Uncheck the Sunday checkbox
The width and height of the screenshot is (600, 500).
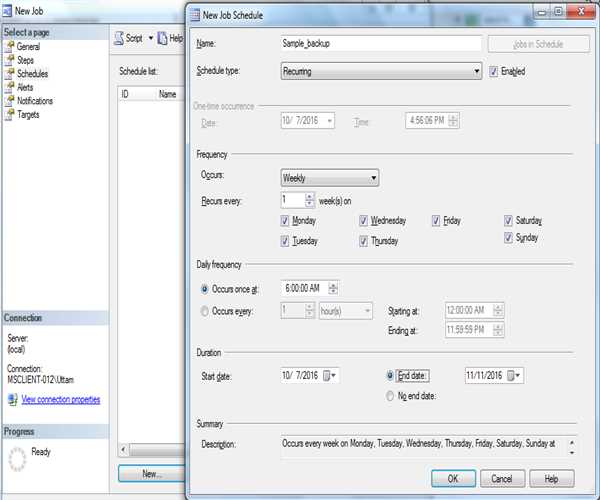[x=509, y=238]
